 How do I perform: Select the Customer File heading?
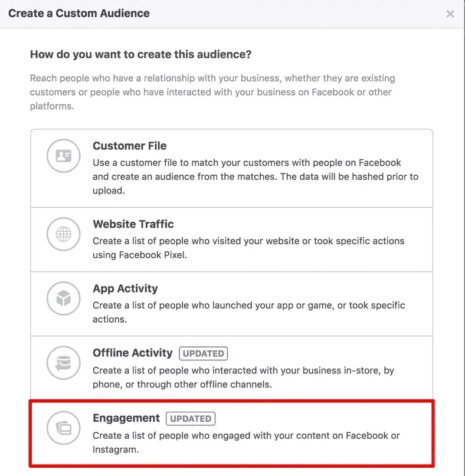(x=130, y=146)
